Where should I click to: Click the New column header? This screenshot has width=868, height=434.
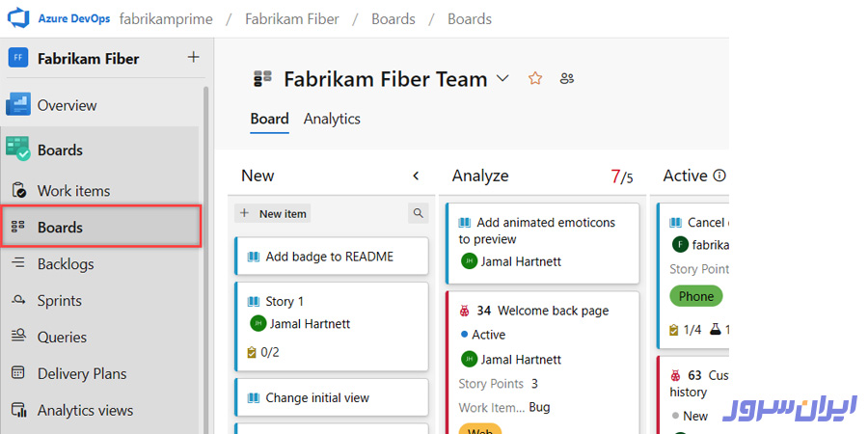point(258,176)
